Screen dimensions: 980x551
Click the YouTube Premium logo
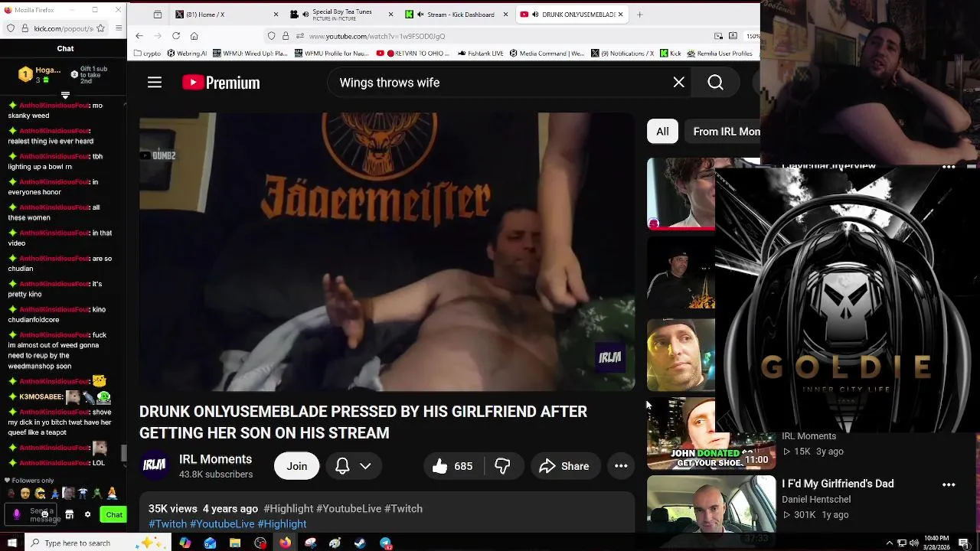(221, 83)
